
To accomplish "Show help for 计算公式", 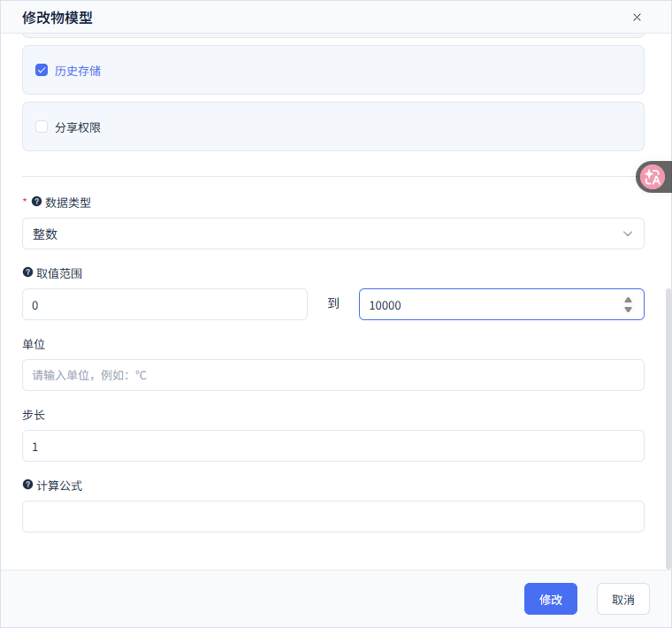I will (x=28, y=485).
